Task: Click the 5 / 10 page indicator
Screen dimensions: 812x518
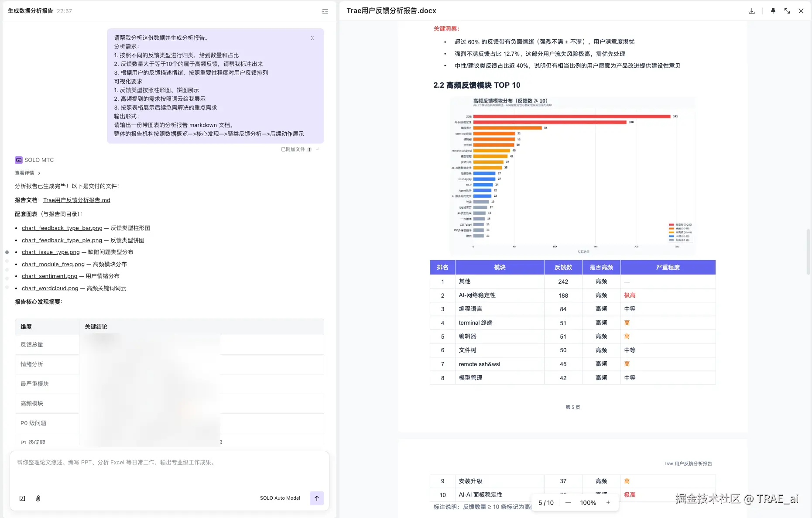Action: pos(546,503)
